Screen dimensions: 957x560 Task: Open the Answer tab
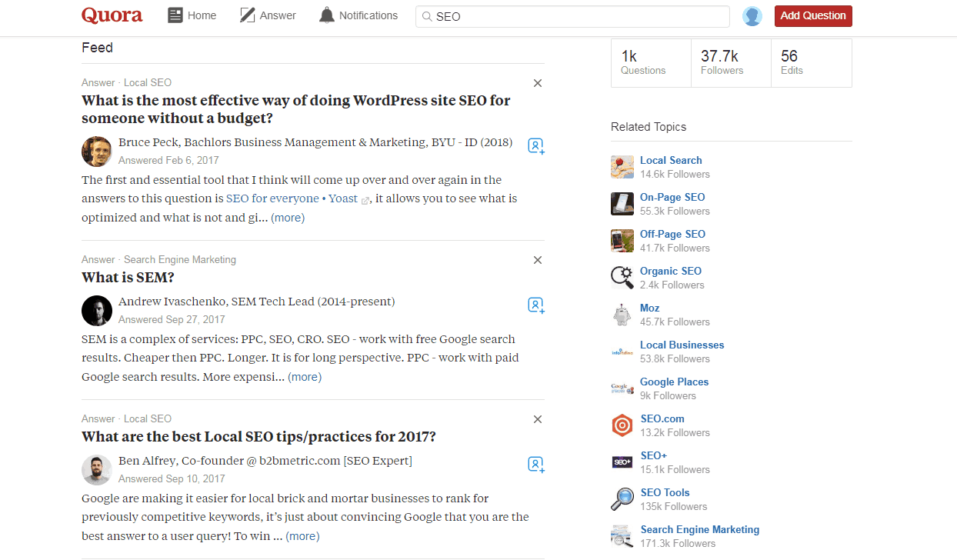click(x=268, y=15)
